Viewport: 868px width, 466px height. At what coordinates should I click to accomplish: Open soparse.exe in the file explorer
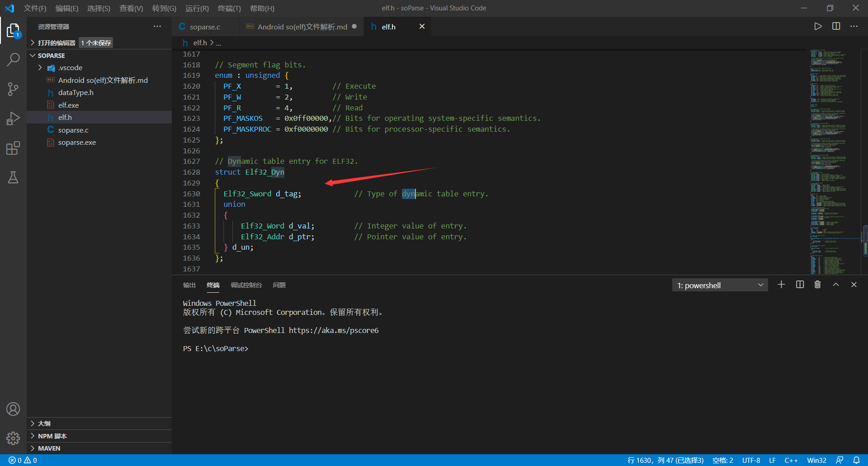pyautogui.click(x=77, y=143)
